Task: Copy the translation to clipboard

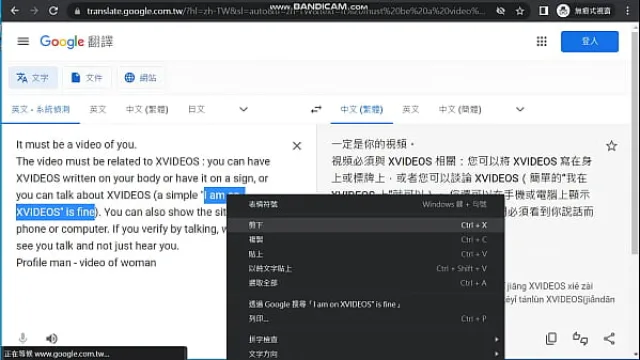Action: click(x=551, y=338)
